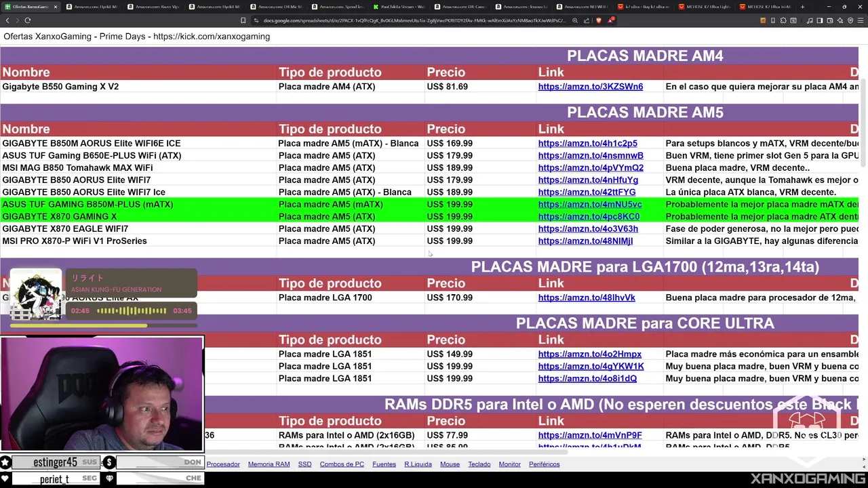Screen dimensions: 868x488
Task: Open a new browser tab with plus
Action: point(802,7)
